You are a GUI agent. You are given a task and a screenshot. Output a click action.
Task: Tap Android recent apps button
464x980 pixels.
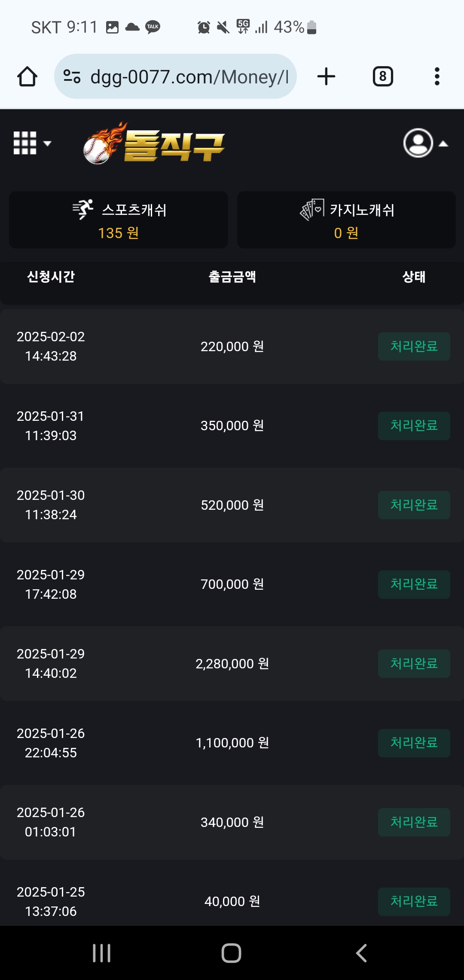[x=102, y=953]
